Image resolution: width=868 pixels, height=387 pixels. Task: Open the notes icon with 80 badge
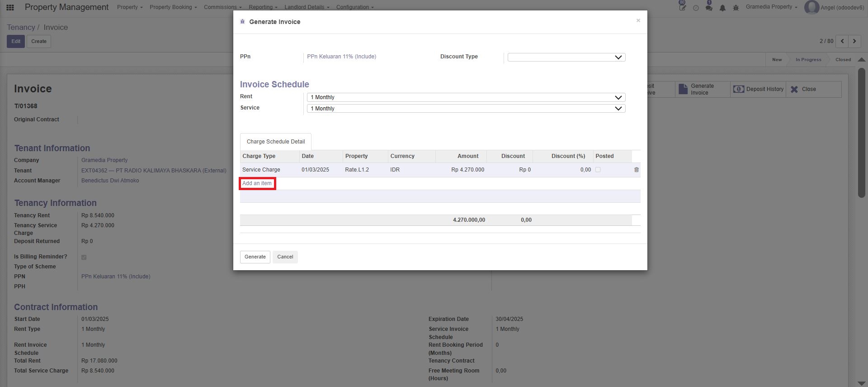pos(682,7)
